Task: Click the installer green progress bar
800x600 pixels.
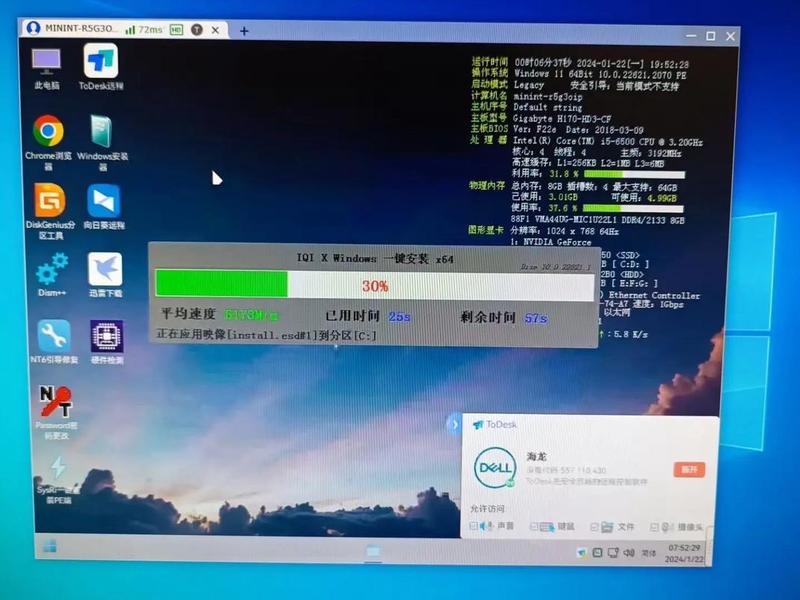Action: coord(221,283)
